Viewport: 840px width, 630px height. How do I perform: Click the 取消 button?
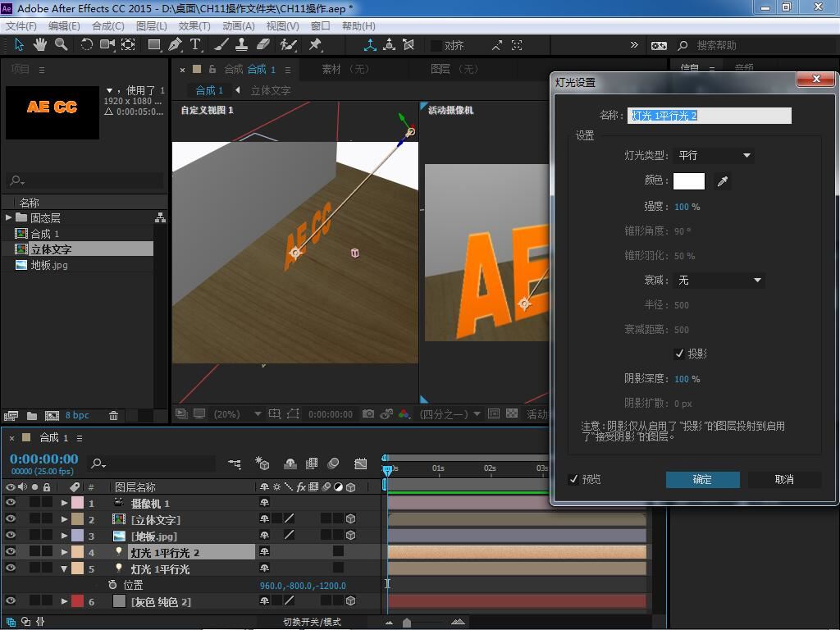pyautogui.click(x=784, y=479)
